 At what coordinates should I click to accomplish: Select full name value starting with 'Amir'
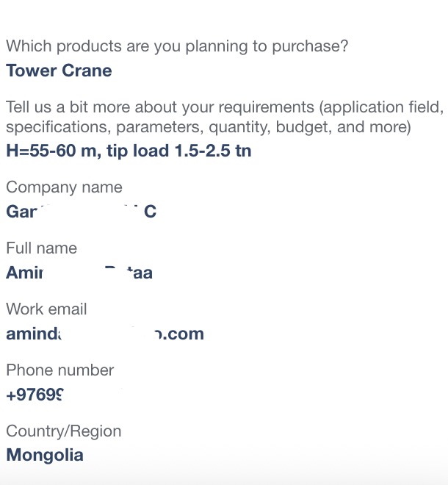(x=79, y=273)
